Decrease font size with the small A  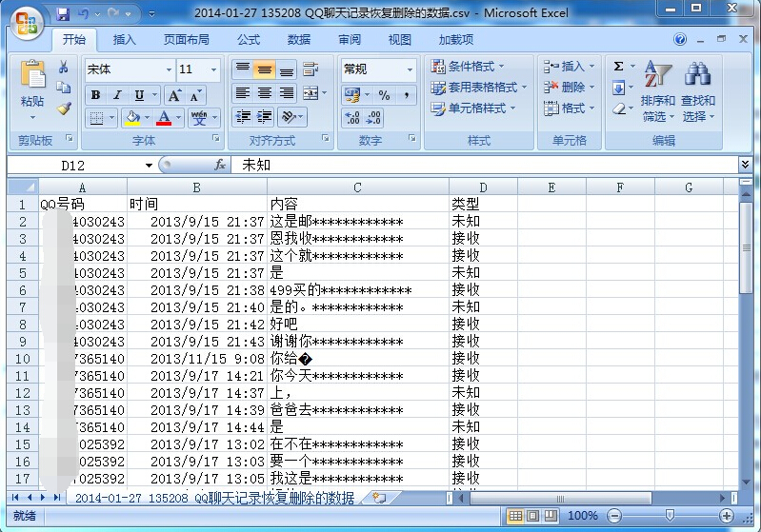(195, 95)
